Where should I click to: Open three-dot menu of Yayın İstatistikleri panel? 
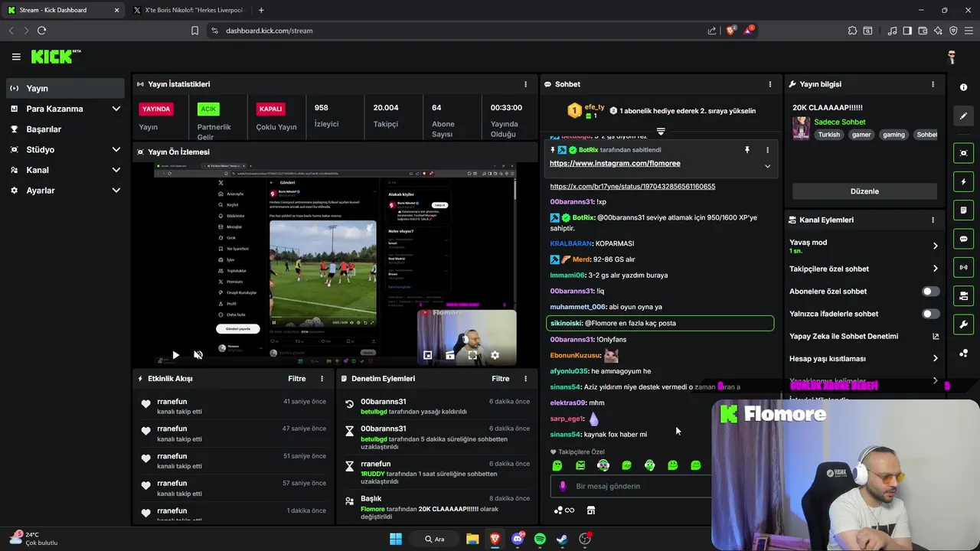pos(525,84)
